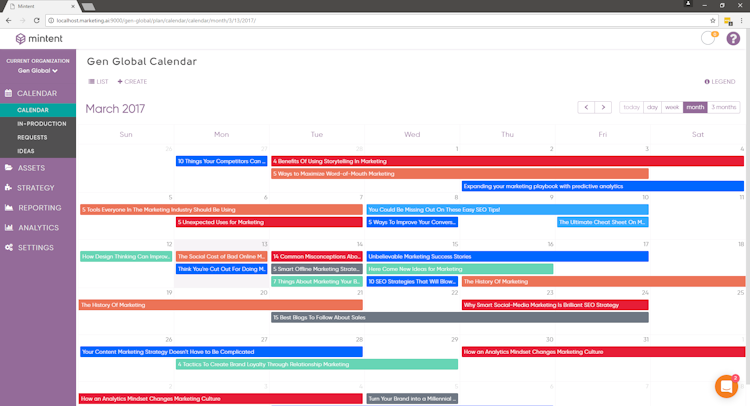Open '10 SEO Strategies That Will Blow' event
The image size is (750, 406).
(x=412, y=281)
